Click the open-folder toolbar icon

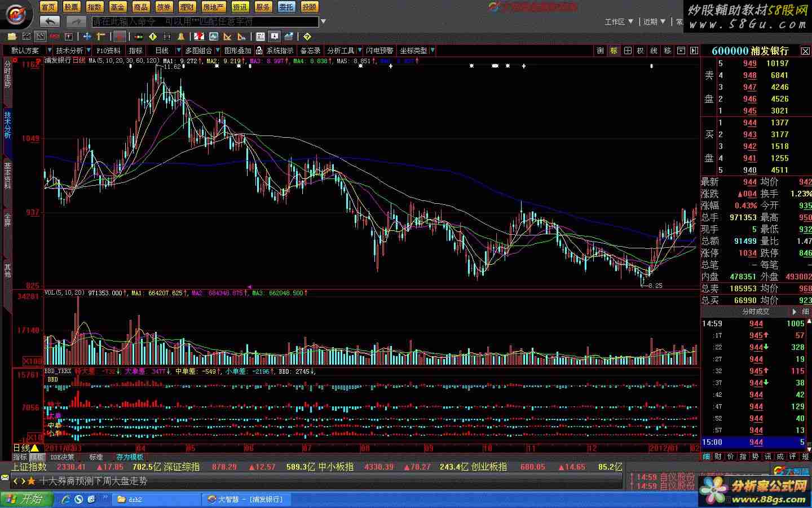11,37
